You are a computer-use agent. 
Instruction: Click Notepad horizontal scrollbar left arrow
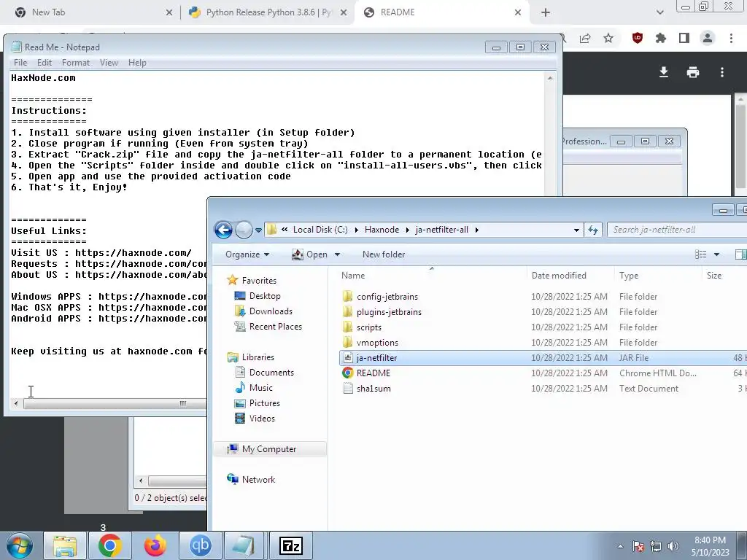click(16, 404)
